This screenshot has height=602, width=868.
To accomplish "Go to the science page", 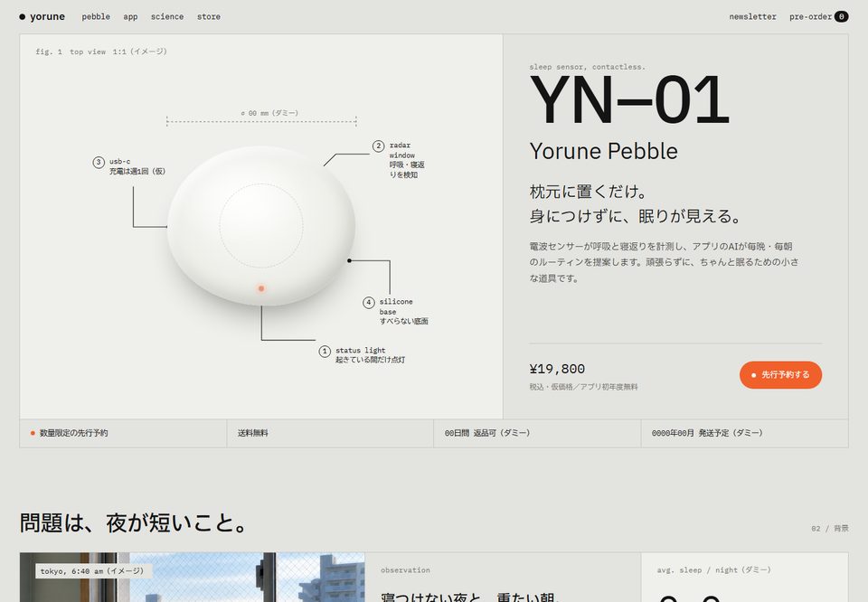I will point(167,16).
